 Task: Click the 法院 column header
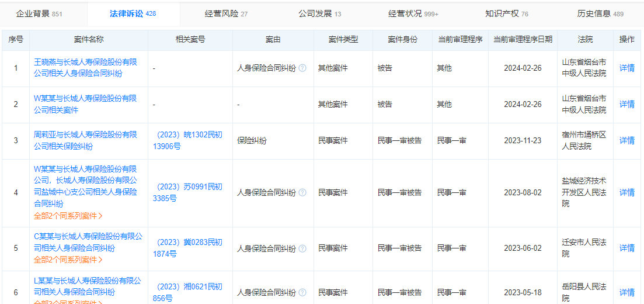click(585, 40)
